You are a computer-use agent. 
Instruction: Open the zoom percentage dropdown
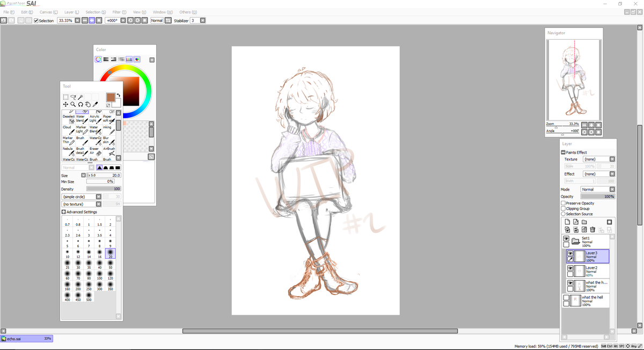pyautogui.click(x=77, y=20)
